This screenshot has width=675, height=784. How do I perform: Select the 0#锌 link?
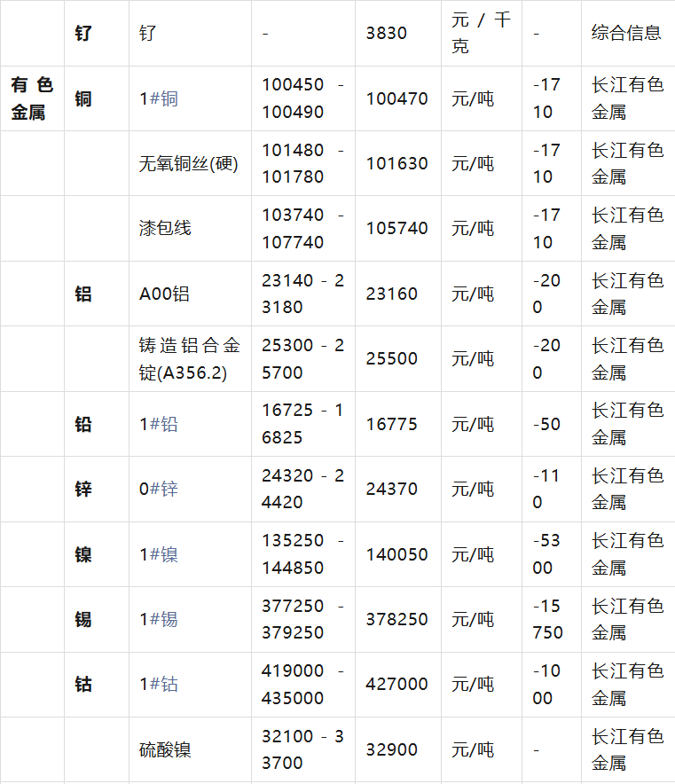point(159,489)
